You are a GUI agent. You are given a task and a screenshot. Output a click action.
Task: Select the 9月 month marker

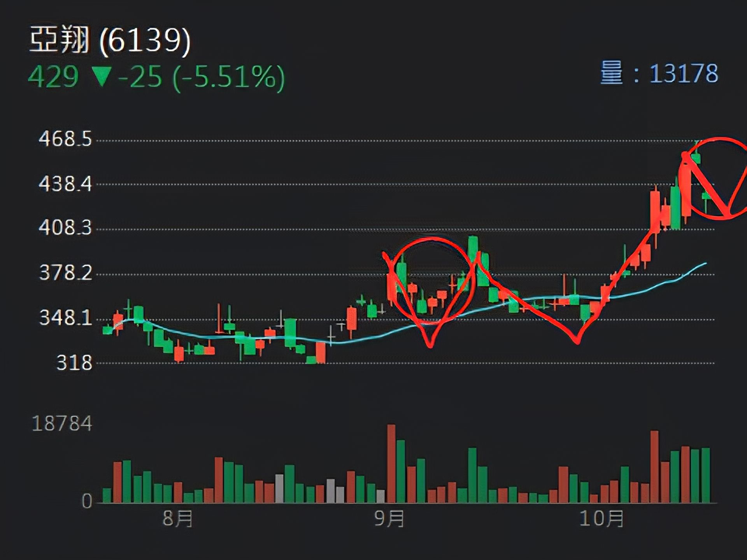(389, 518)
